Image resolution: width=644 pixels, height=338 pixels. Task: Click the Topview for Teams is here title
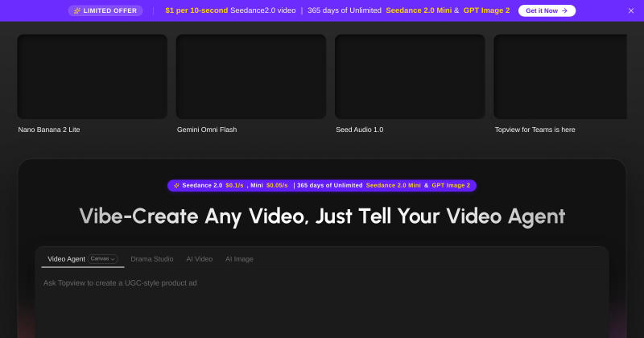tap(535, 130)
